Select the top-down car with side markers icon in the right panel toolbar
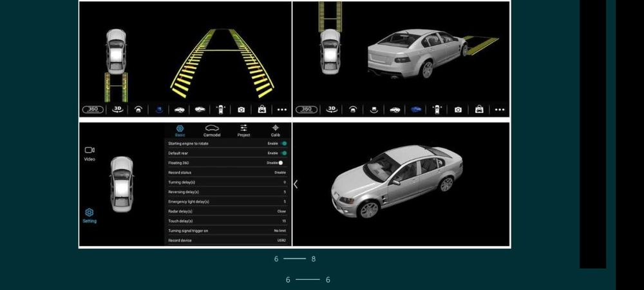This screenshot has width=644, height=290. (x=437, y=110)
